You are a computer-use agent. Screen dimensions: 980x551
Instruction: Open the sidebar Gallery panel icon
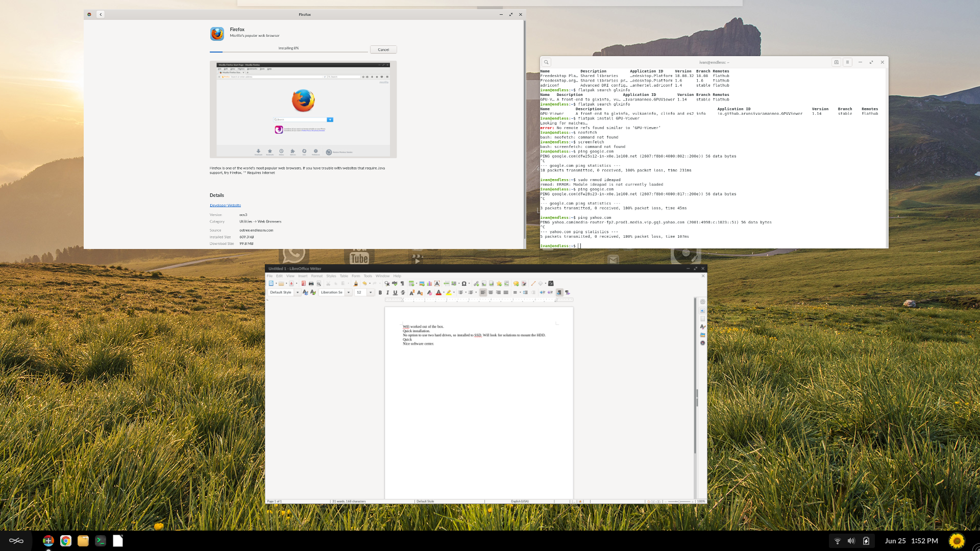click(702, 335)
